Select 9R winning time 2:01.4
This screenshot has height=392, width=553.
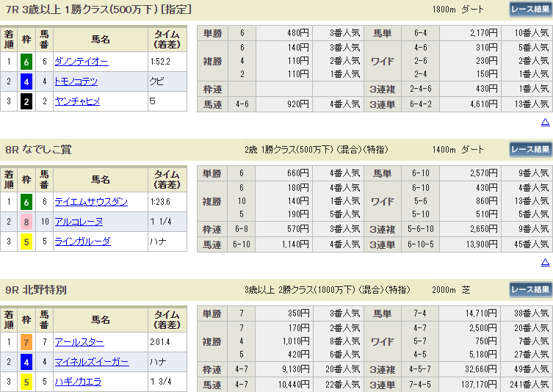(x=161, y=342)
